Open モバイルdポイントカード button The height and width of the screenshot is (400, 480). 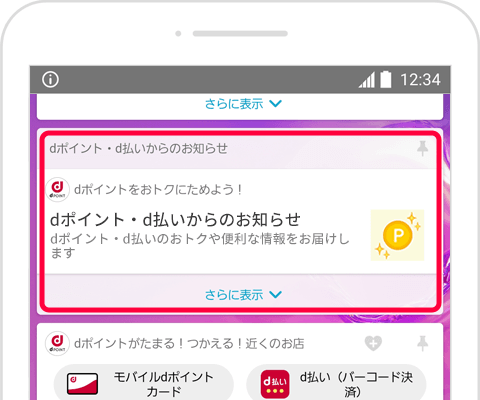click(144, 383)
